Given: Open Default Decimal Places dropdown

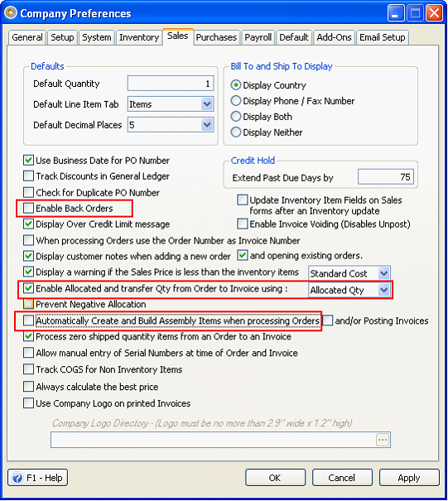Looking at the screenshot, I should click(207, 124).
